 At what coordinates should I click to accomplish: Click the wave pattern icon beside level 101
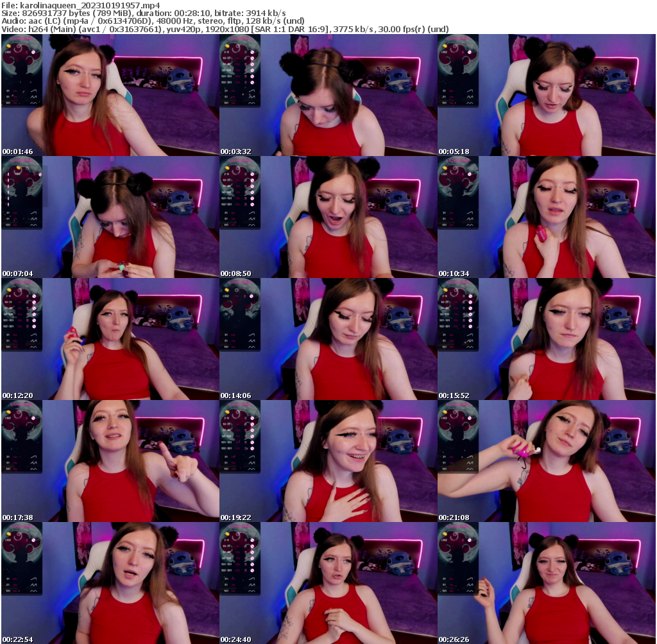tap(33, 103)
